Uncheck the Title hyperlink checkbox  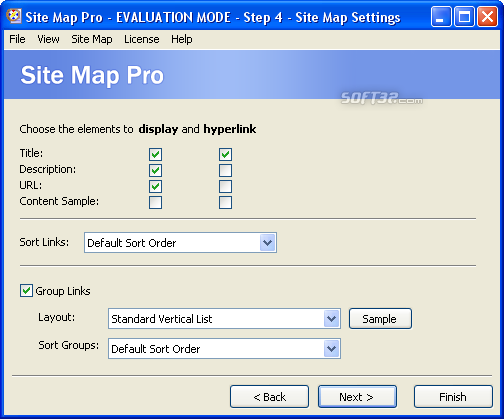point(225,154)
